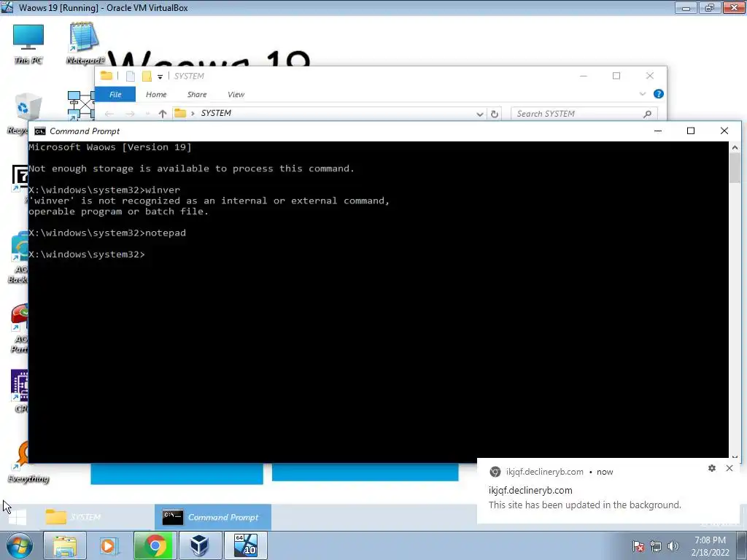Open This PC desktop icon

tap(28, 44)
